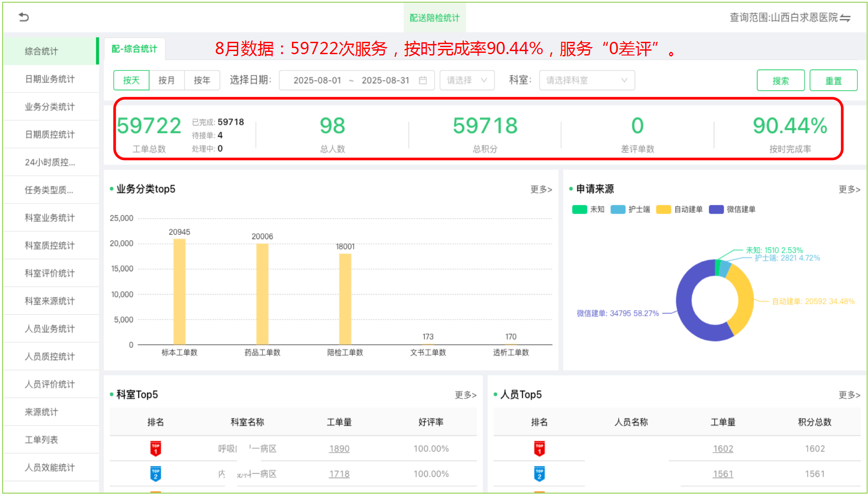Open the 1561 work order link
This screenshot has width=868, height=494.
coord(723,474)
